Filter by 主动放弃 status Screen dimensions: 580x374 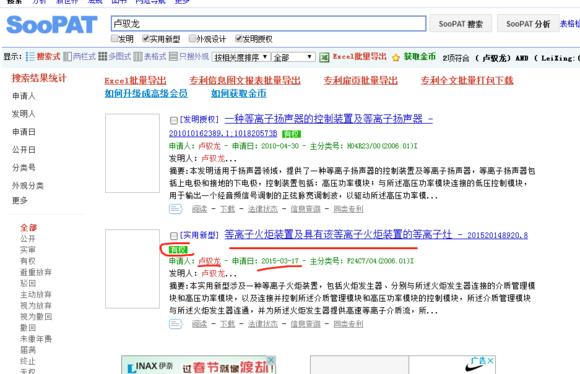pyautogui.click(x=36, y=294)
